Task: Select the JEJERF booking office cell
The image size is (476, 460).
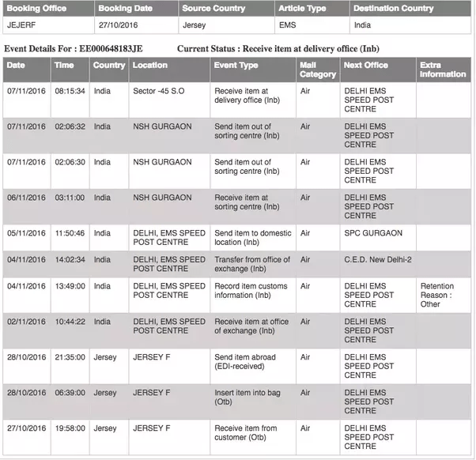Action: [x=48, y=25]
